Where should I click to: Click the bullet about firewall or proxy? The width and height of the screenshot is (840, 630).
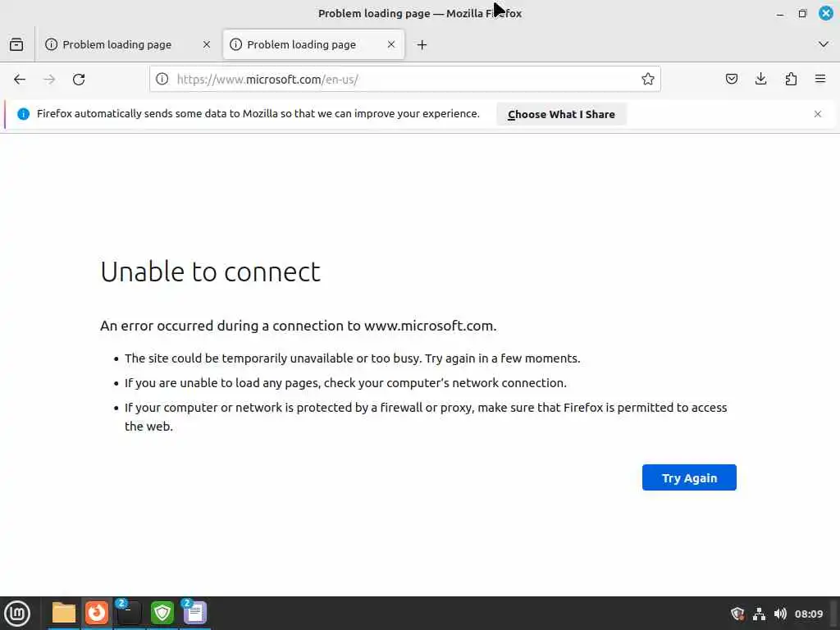click(426, 417)
